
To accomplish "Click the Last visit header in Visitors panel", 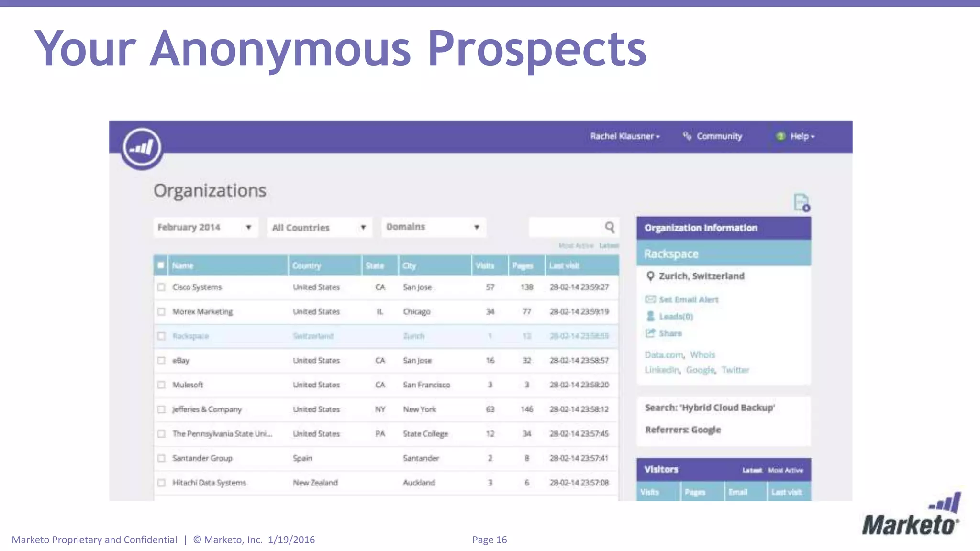I will click(790, 492).
